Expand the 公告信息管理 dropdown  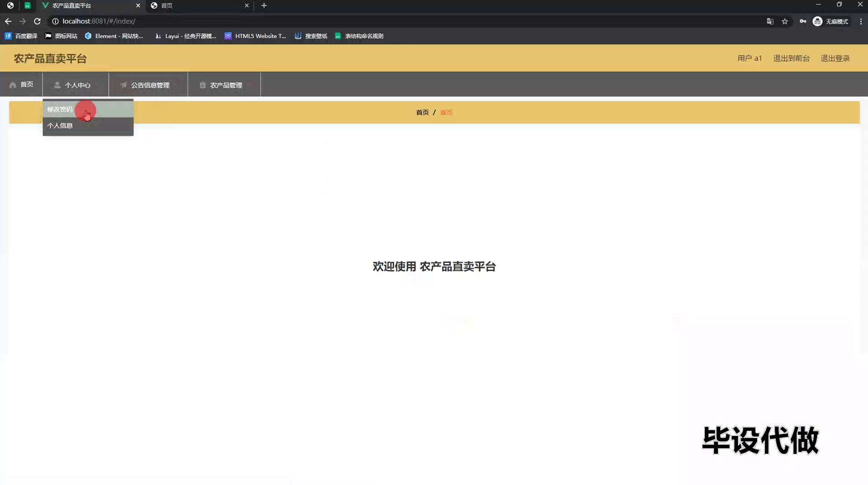coord(148,85)
